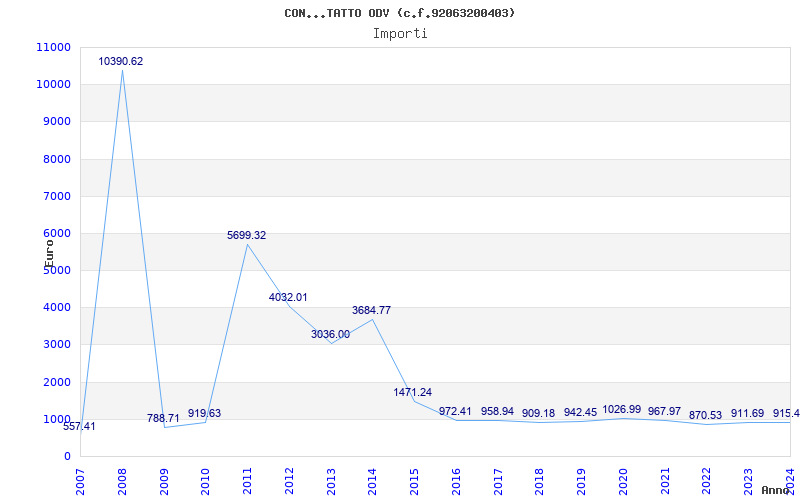Select the y-axis value 7000
This screenshot has width=800, height=500.
coord(56,196)
